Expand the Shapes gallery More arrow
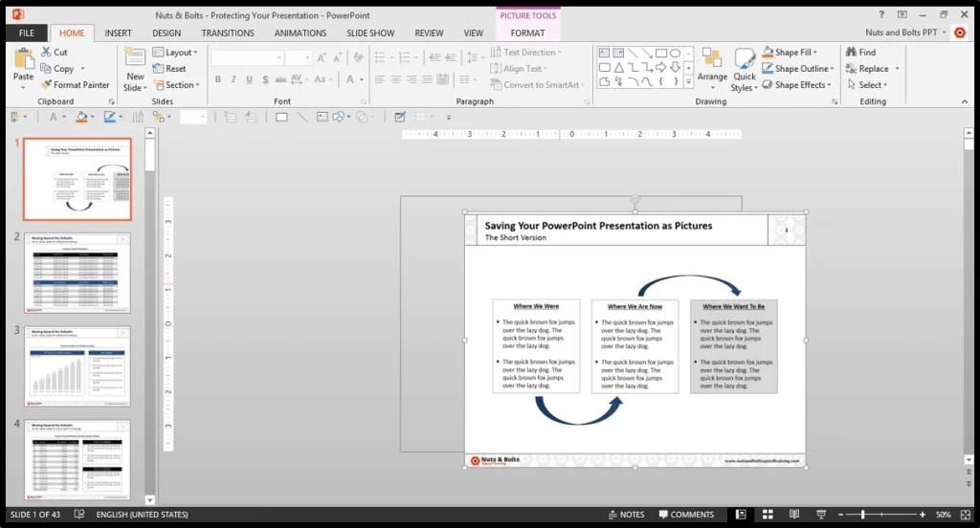This screenshot has width=980, height=528. 688,81
